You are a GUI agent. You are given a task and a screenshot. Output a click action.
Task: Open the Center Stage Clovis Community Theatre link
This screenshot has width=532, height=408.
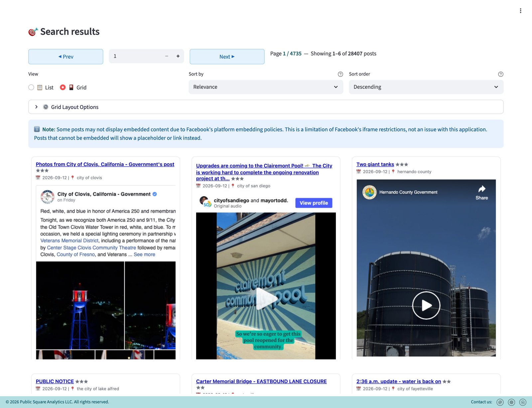pyautogui.click(x=91, y=248)
